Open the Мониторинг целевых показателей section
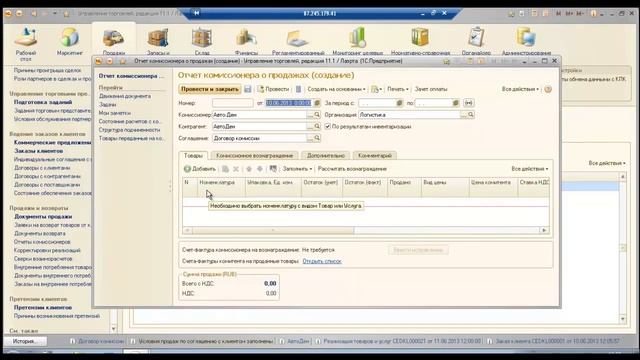The width and height of the screenshot is (640, 360). (x=358, y=42)
